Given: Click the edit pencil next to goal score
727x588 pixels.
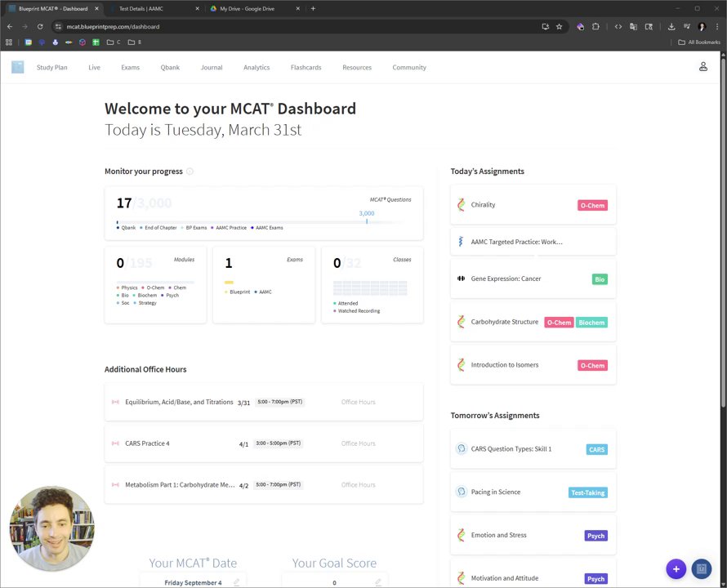Looking at the screenshot, I should [378, 582].
